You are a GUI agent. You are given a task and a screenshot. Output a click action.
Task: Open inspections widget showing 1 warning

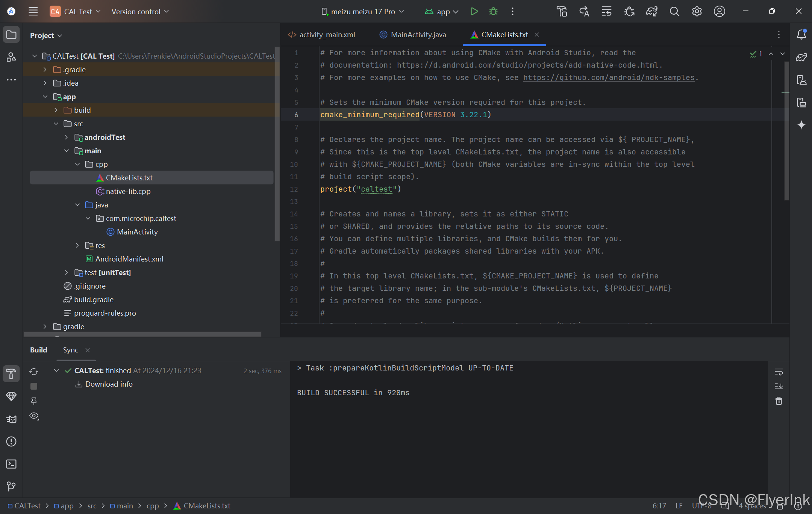(x=756, y=54)
